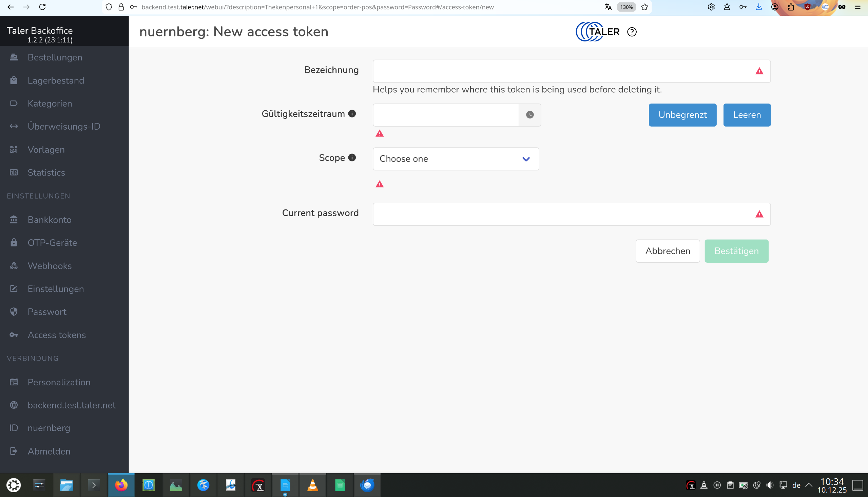The image size is (868, 497).
Task: Click the 130% zoom level indicator
Action: coord(626,7)
